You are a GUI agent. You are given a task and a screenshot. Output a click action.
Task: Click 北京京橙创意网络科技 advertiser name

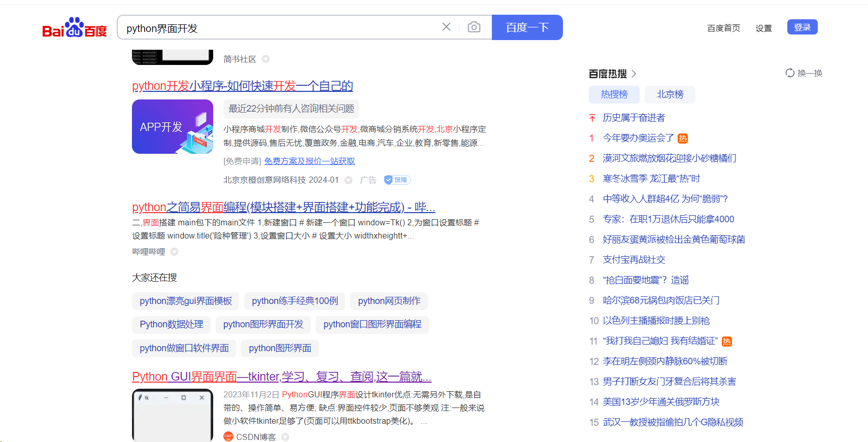(x=264, y=180)
